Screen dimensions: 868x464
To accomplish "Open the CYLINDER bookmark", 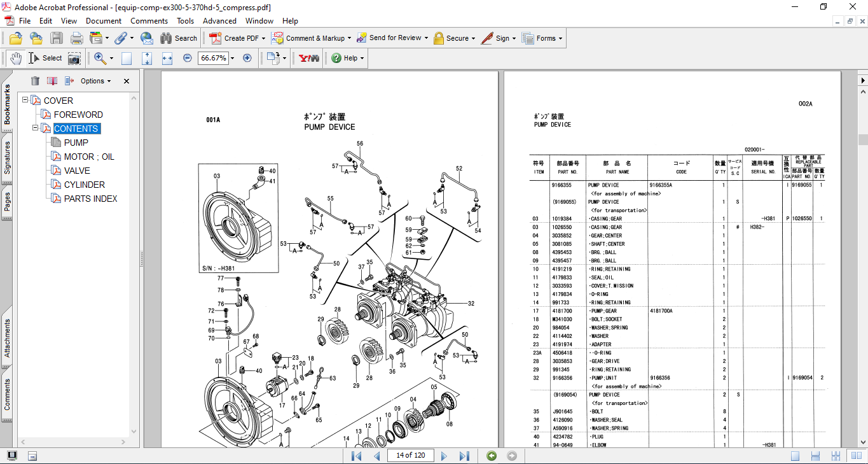I will coord(85,185).
